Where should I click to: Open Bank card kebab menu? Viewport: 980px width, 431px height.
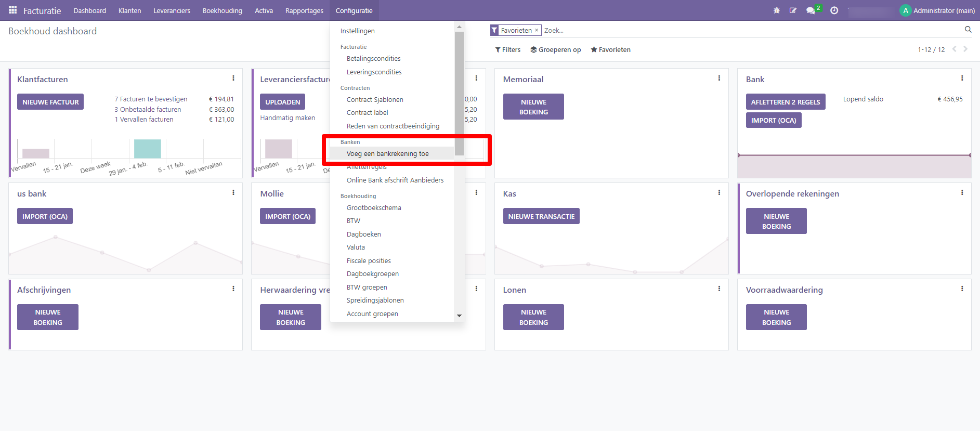click(962, 79)
